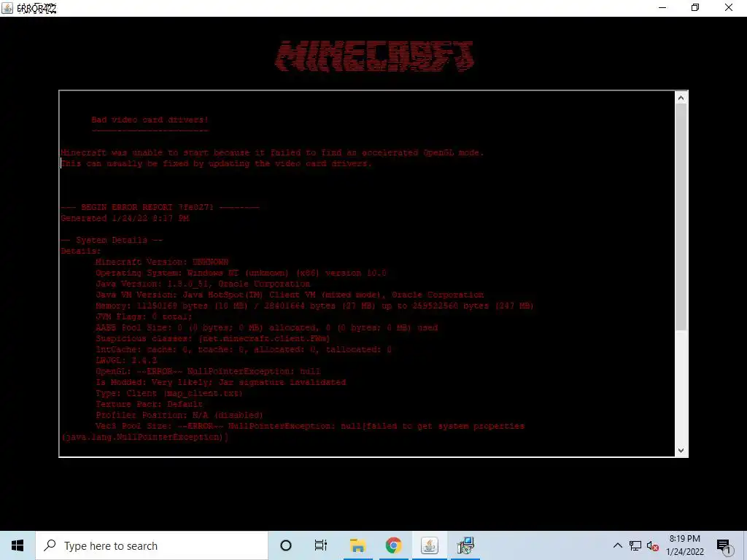Screen dimensions: 747x560
Task: Show hidden system tray icons
Action: [617, 545]
